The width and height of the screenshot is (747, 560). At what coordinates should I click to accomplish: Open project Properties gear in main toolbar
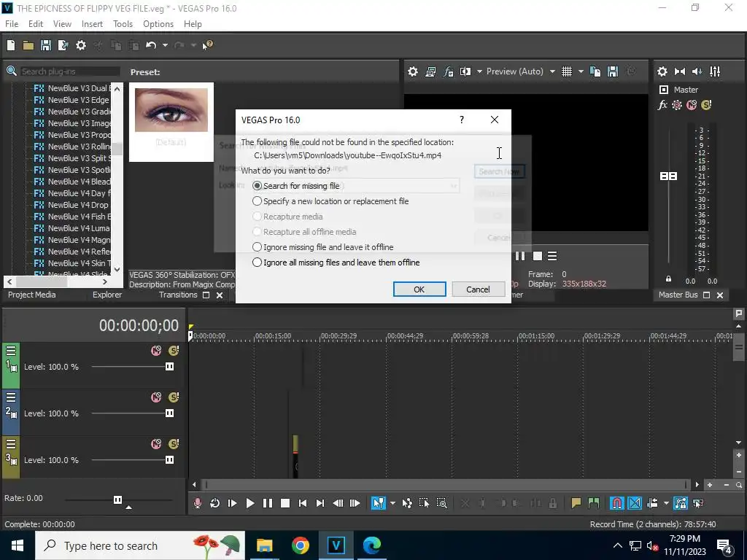pyautogui.click(x=81, y=45)
